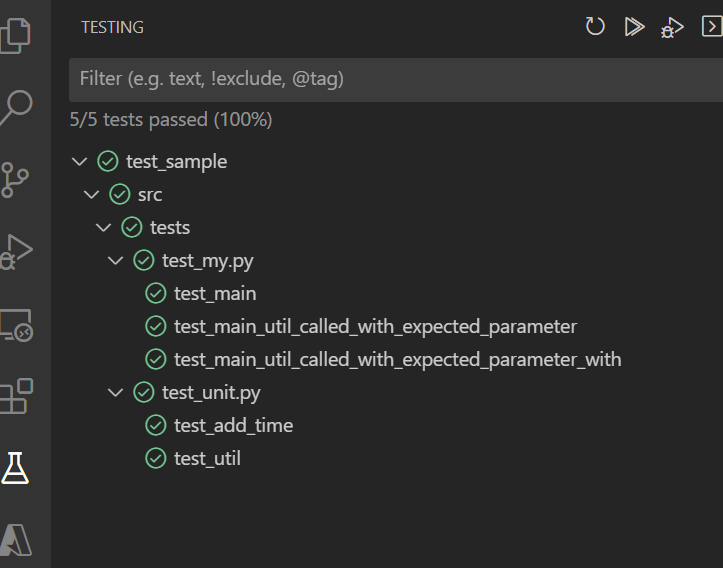Click the TESTING panel title

(113, 27)
